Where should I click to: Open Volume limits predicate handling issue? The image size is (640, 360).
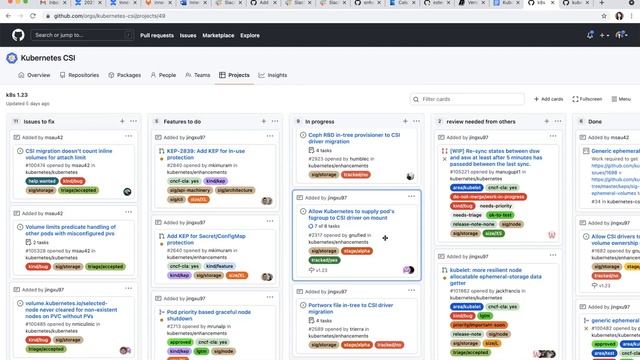(70, 230)
